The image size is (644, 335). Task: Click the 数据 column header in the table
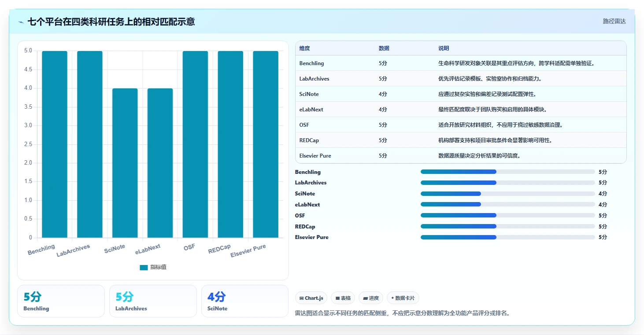(x=384, y=48)
